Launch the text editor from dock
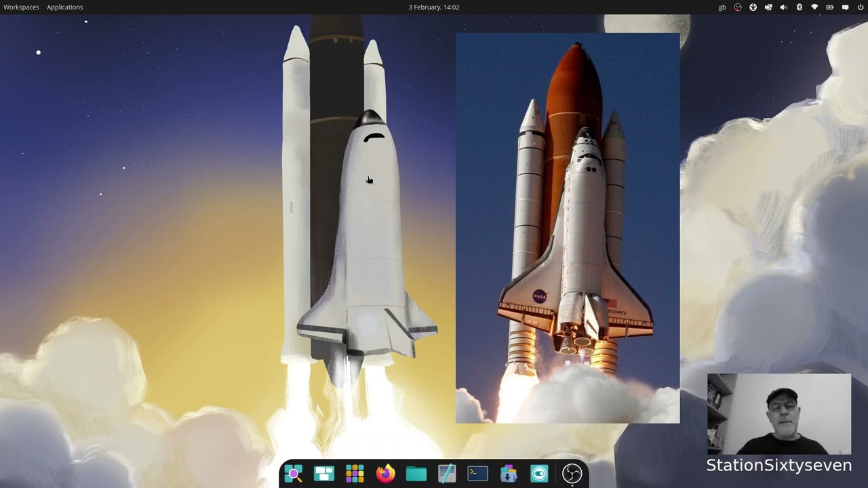Viewport: 868px width, 488px height. click(x=447, y=473)
